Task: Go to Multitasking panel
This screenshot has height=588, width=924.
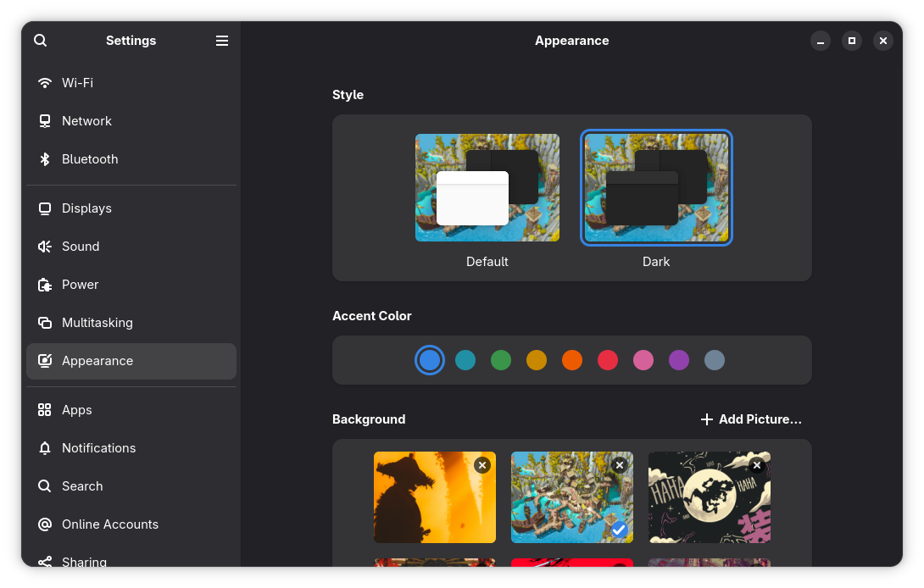Action: point(131,322)
